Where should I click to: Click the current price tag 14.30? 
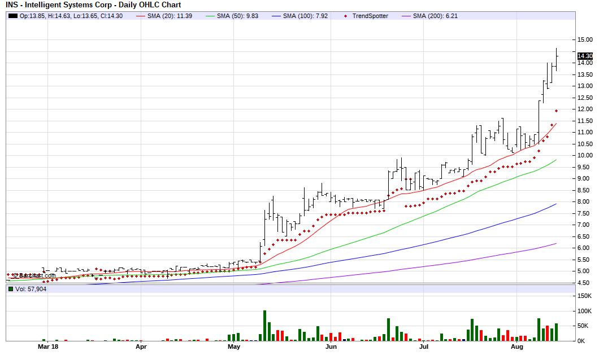click(585, 56)
